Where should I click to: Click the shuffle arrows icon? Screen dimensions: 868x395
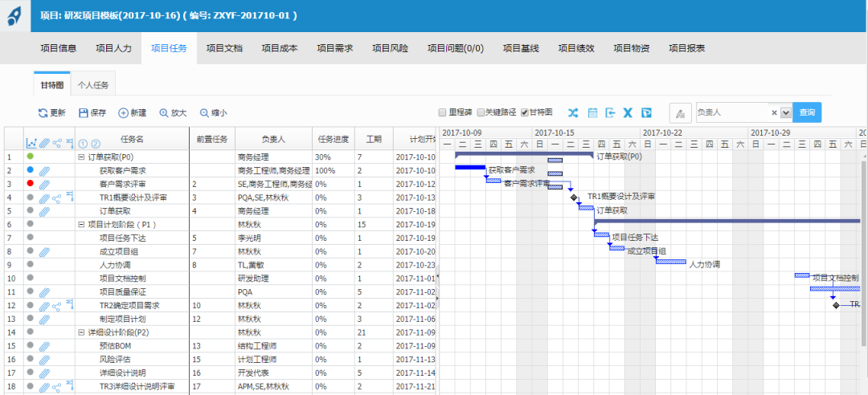click(573, 113)
